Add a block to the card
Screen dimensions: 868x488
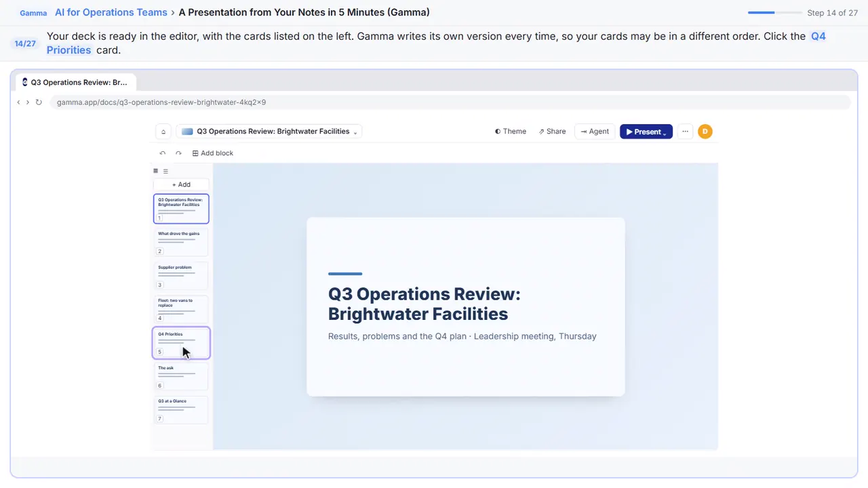212,153
